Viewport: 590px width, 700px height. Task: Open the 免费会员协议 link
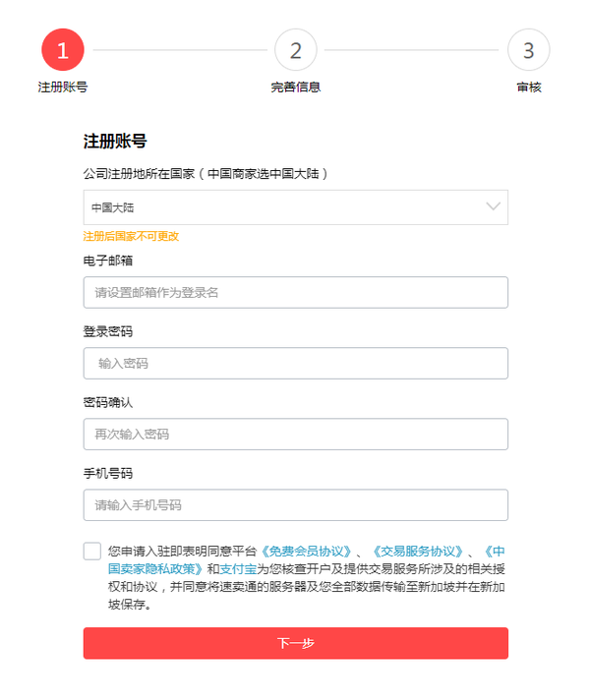point(306,552)
